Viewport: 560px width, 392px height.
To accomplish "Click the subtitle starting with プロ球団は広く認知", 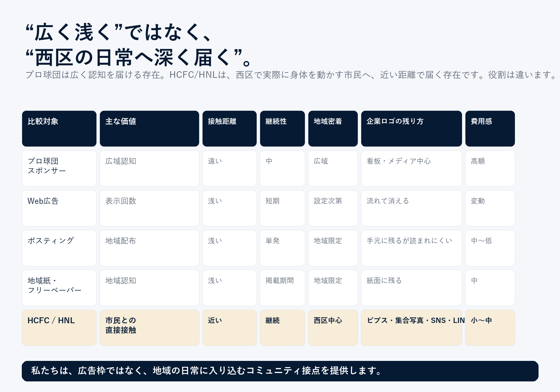I will (291, 75).
